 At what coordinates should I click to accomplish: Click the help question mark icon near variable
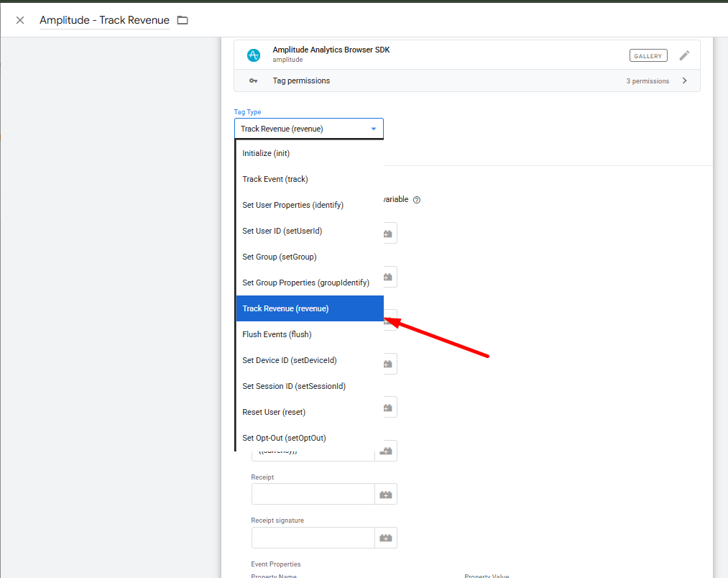[417, 200]
